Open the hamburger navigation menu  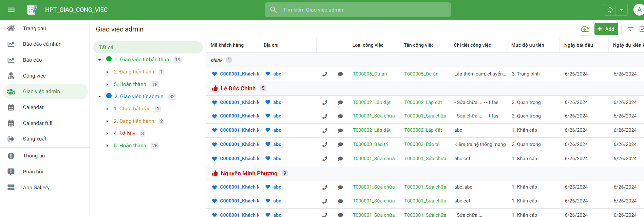click(x=11, y=10)
